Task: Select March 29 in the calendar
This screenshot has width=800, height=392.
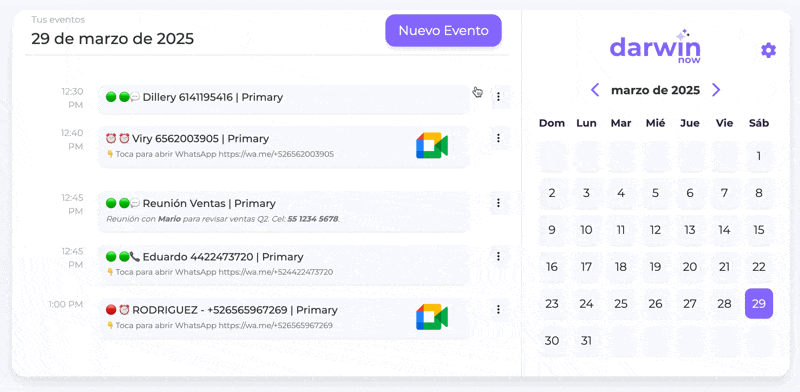Action: click(759, 304)
